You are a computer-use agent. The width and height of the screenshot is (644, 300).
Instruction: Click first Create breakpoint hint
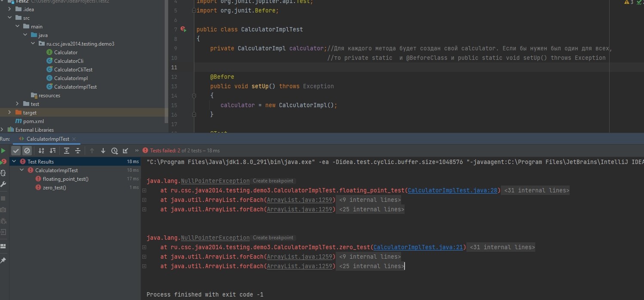pyautogui.click(x=273, y=181)
